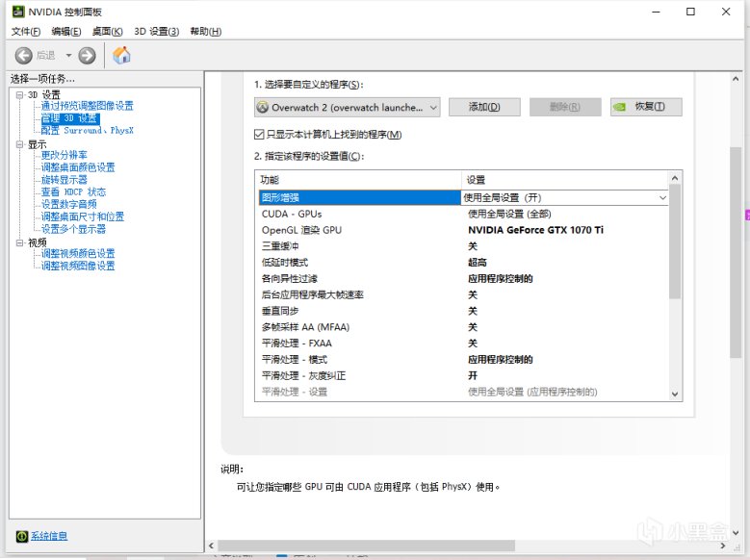The height and width of the screenshot is (560, 750).
Task: Click the 恢复(T) restore button
Action: click(x=646, y=107)
